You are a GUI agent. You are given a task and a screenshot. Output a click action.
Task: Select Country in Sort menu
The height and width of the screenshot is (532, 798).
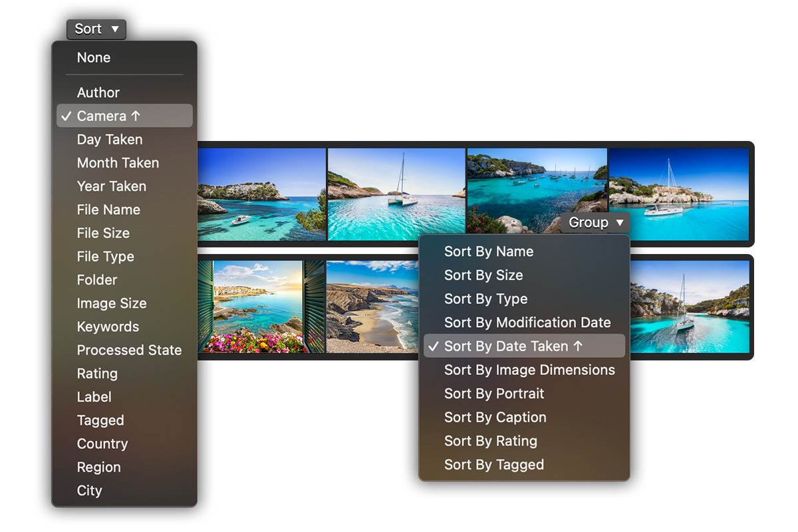click(x=124, y=444)
